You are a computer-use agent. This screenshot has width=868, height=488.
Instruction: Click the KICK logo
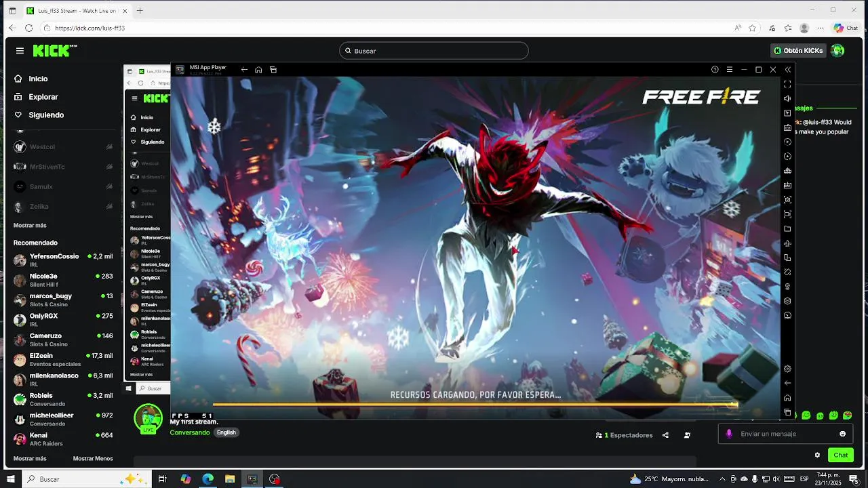tap(54, 51)
